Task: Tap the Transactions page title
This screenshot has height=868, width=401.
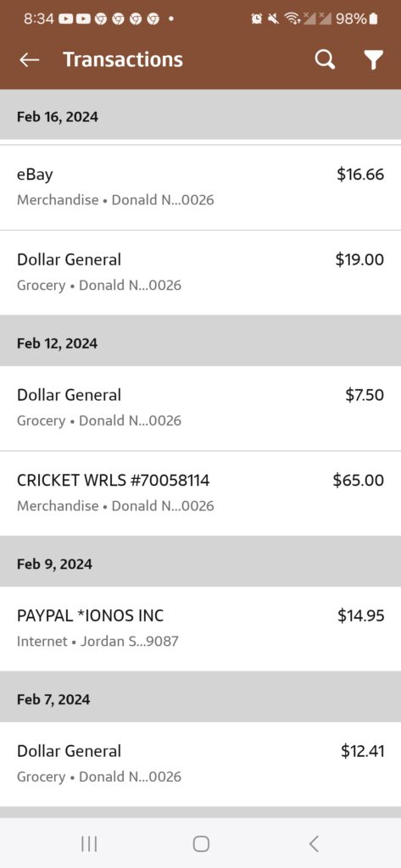Action: (123, 60)
